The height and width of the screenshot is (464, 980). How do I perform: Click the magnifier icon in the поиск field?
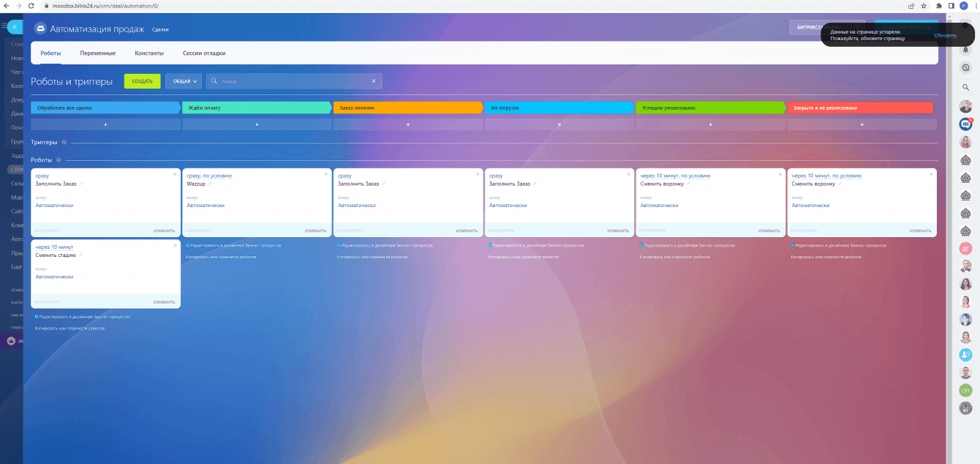pyautogui.click(x=215, y=81)
